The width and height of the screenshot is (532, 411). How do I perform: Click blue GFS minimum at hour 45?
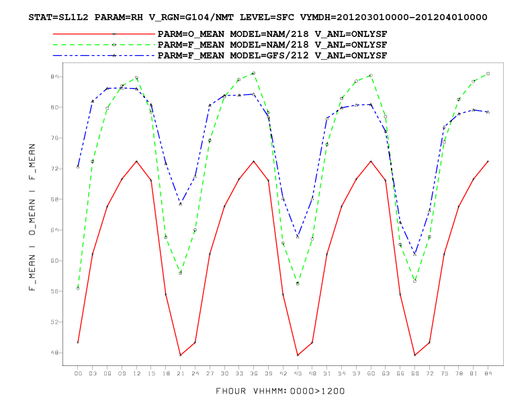(298, 236)
